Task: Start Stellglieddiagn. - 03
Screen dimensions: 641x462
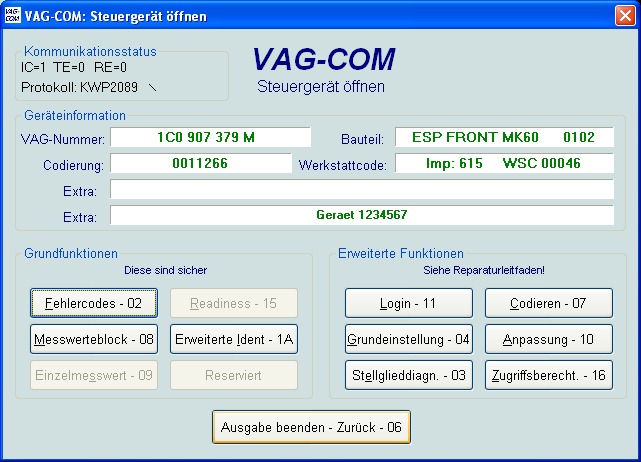Action: click(409, 375)
